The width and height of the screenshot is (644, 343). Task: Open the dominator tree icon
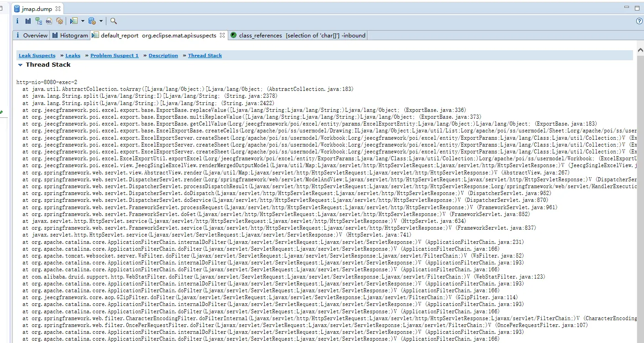38,21
